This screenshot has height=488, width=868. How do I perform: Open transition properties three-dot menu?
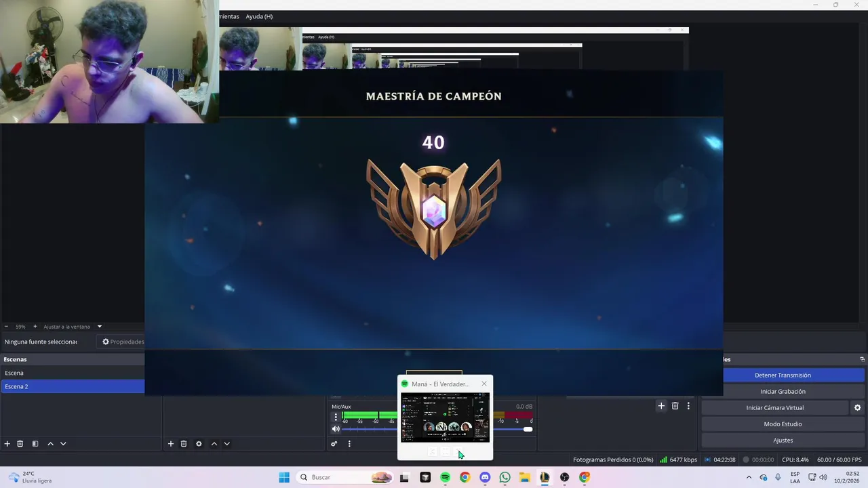click(688, 406)
